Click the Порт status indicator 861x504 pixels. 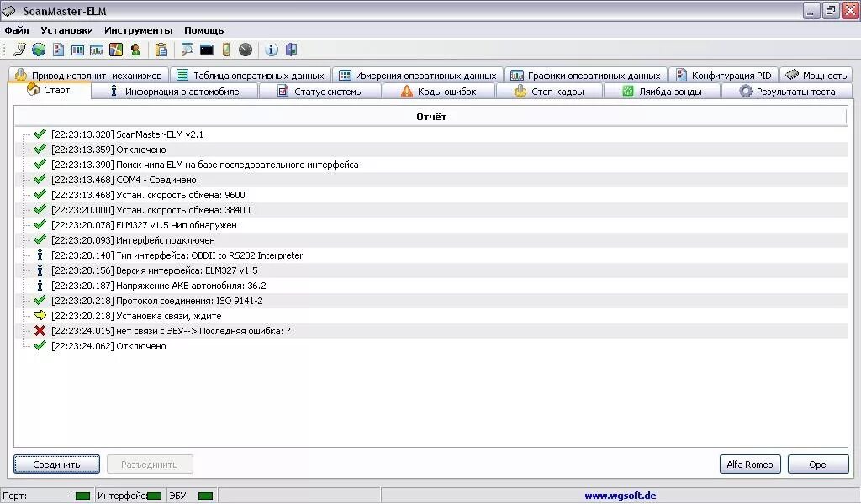click(x=82, y=496)
